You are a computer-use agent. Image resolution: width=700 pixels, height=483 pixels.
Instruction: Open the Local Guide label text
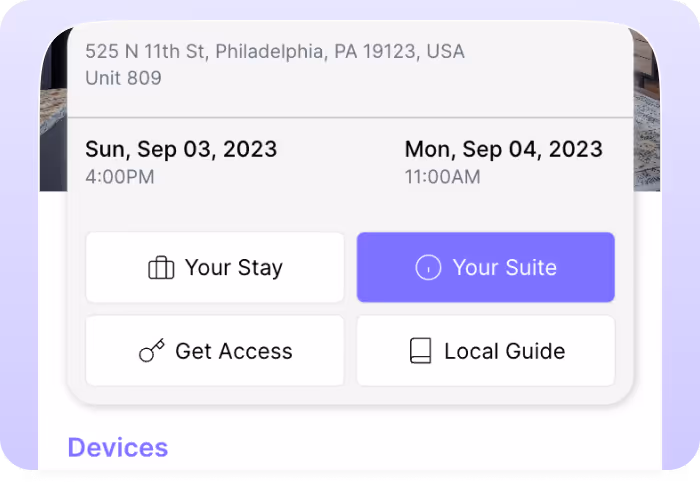point(504,351)
